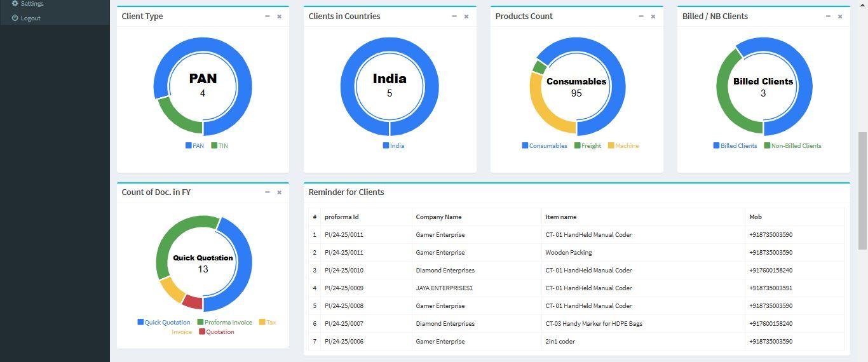This screenshot has height=362, width=868.
Task: Click the Reminder for Clients heading
Action: (x=346, y=192)
